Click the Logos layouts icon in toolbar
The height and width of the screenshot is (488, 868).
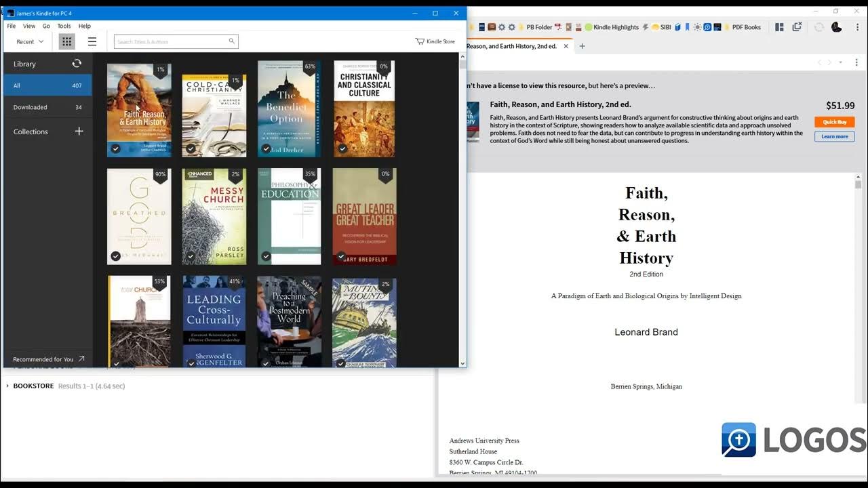pyautogui.click(x=779, y=27)
